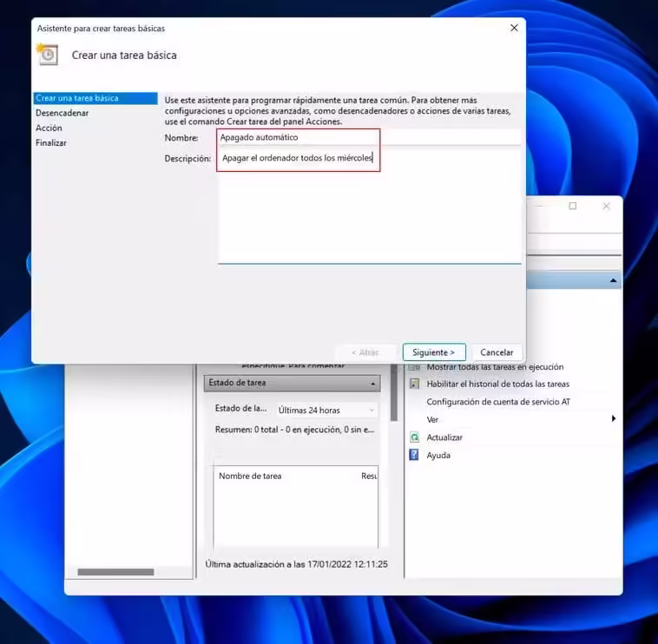Click the Última actualización timestamp text
Image resolution: width=658 pixels, height=644 pixels.
[x=296, y=564]
